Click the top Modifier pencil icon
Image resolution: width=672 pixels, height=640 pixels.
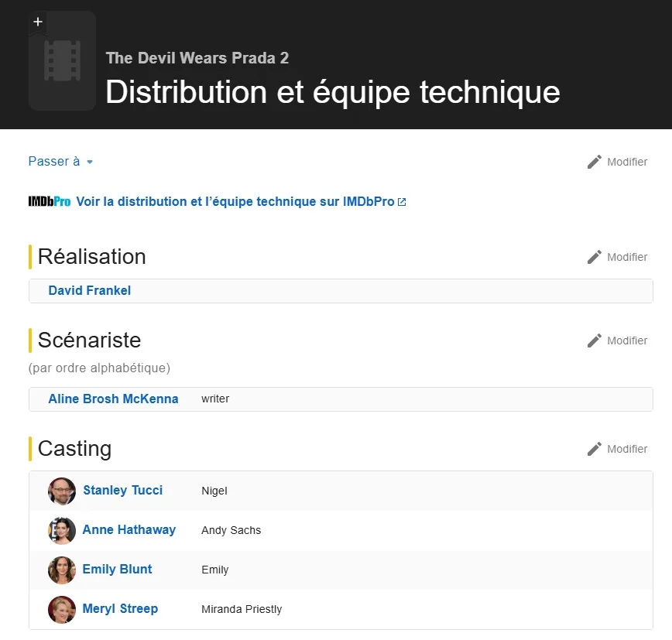pos(595,162)
